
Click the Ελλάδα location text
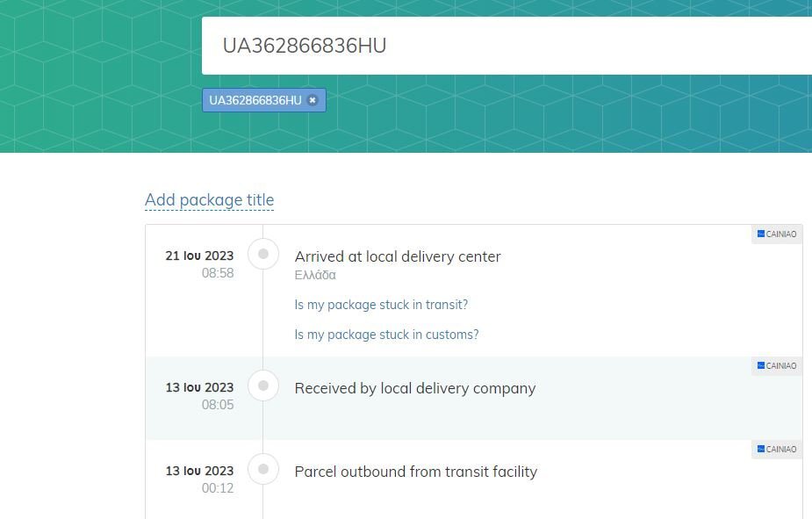315,275
